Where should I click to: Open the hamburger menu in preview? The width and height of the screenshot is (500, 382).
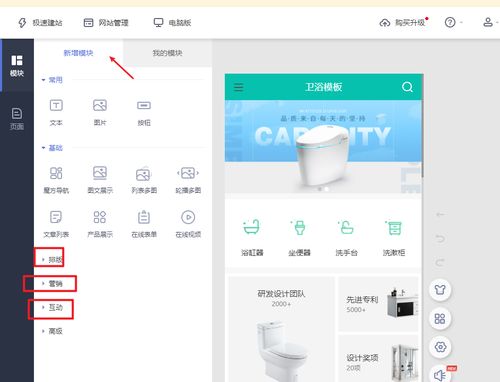(238, 87)
